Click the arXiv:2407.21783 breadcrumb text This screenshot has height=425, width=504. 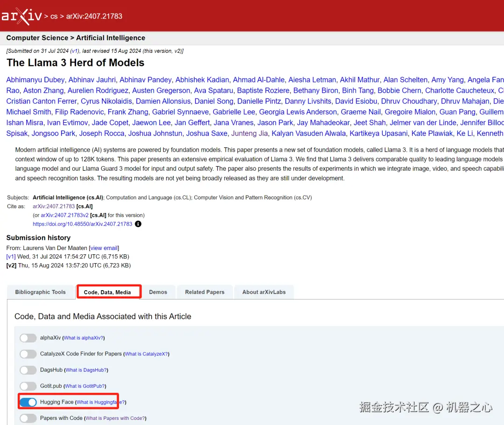(x=94, y=16)
